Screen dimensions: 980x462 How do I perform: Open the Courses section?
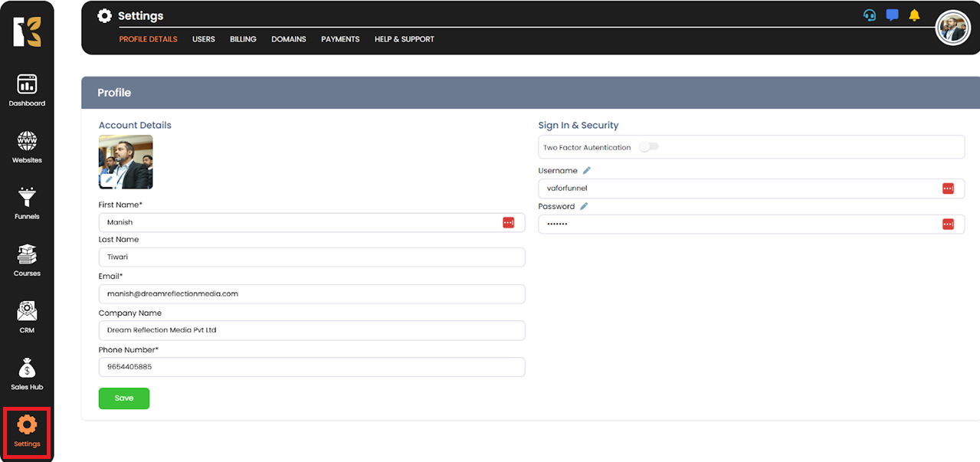point(27,260)
